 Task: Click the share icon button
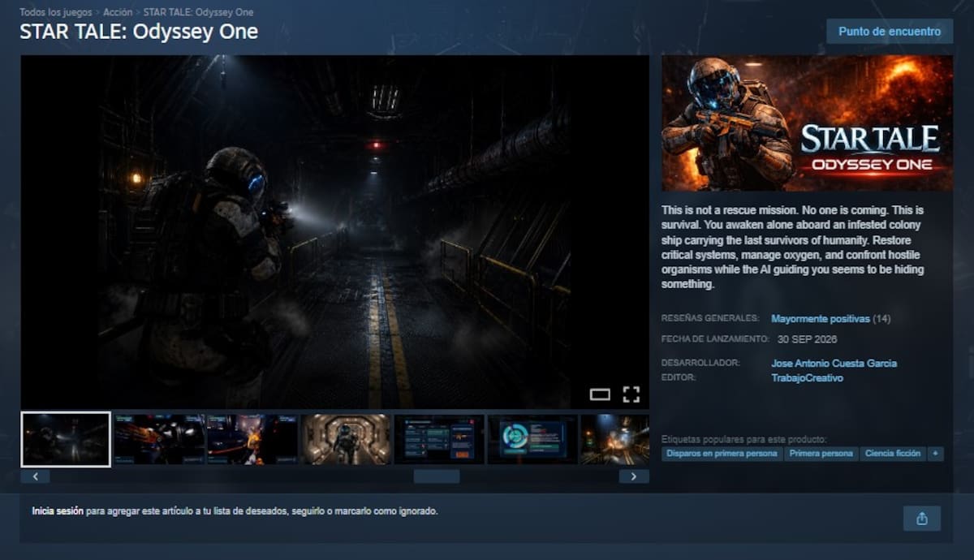(921, 518)
